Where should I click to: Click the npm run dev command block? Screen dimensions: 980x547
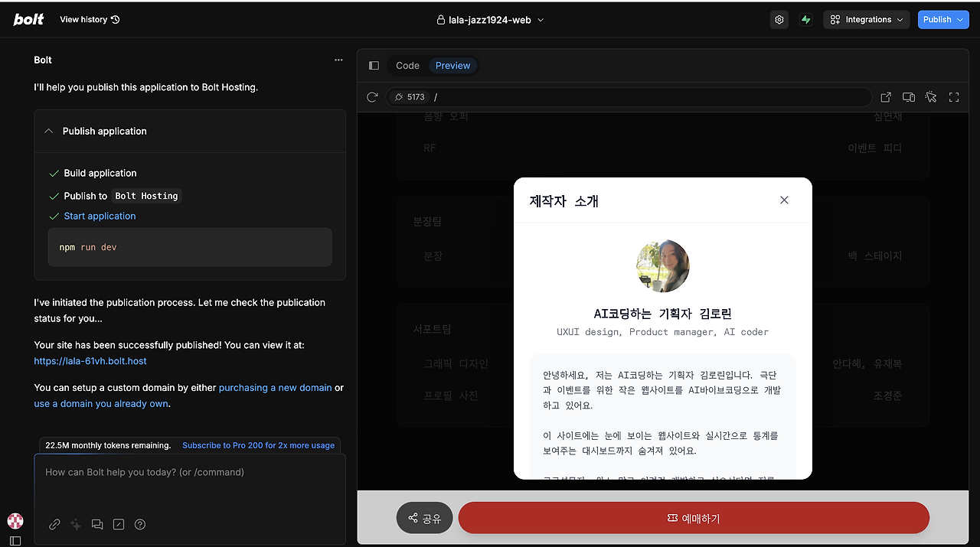(x=190, y=247)
